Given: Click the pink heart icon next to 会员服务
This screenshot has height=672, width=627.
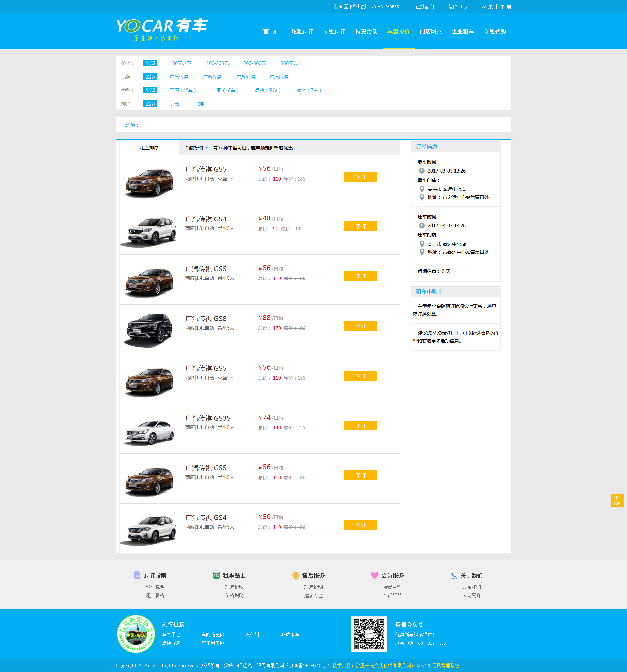Looking at the screenshot, I should (375, 575).
